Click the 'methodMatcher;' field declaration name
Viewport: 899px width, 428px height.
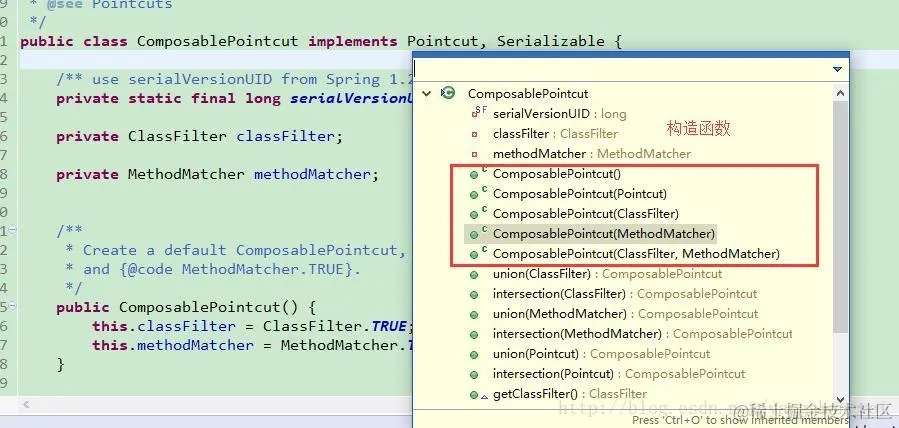click(x=316, y=174)
